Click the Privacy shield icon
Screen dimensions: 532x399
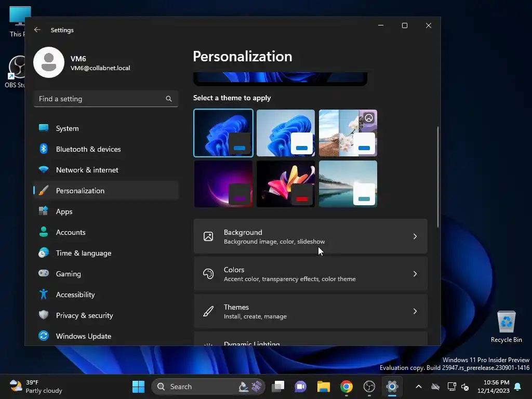click(44, 315)
